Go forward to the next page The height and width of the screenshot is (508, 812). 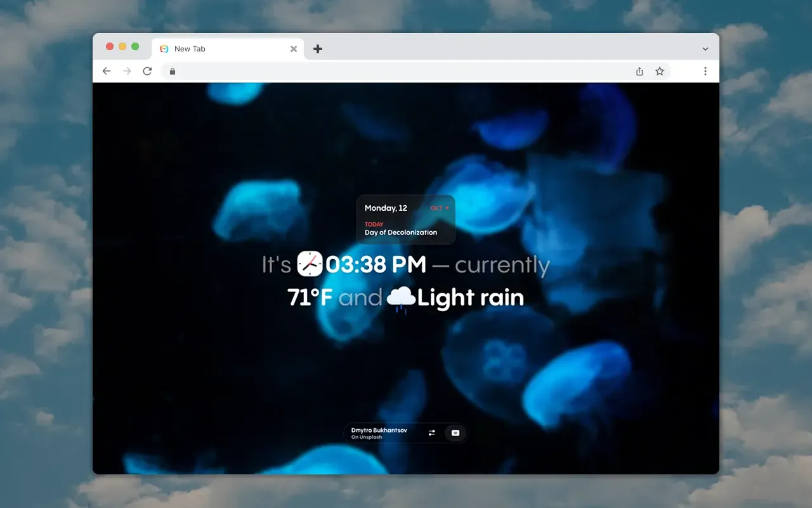[x=127, y=71]
